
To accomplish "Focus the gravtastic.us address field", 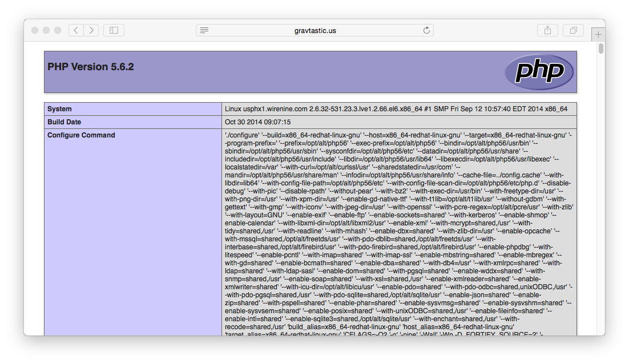I will click(314, 30).
